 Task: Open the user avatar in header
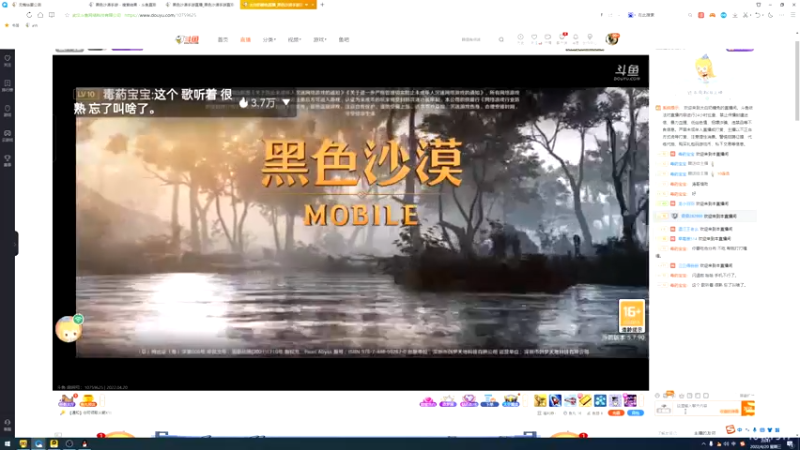tap(612, 39)
